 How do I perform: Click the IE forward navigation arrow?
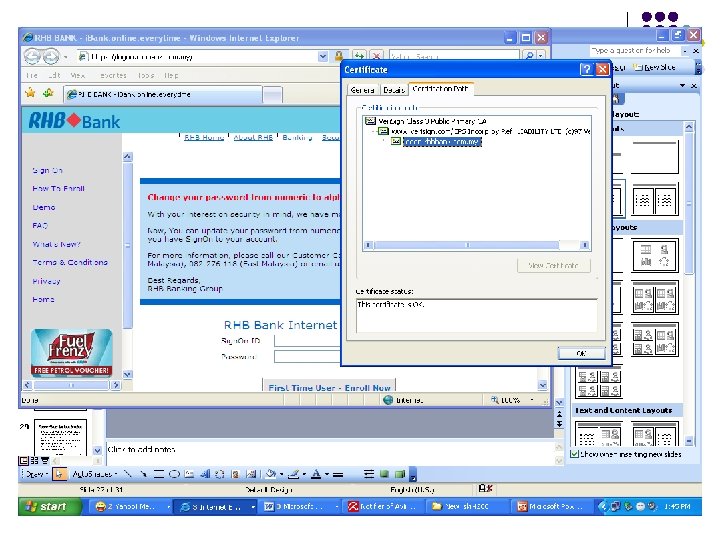(x=51, y=56)
